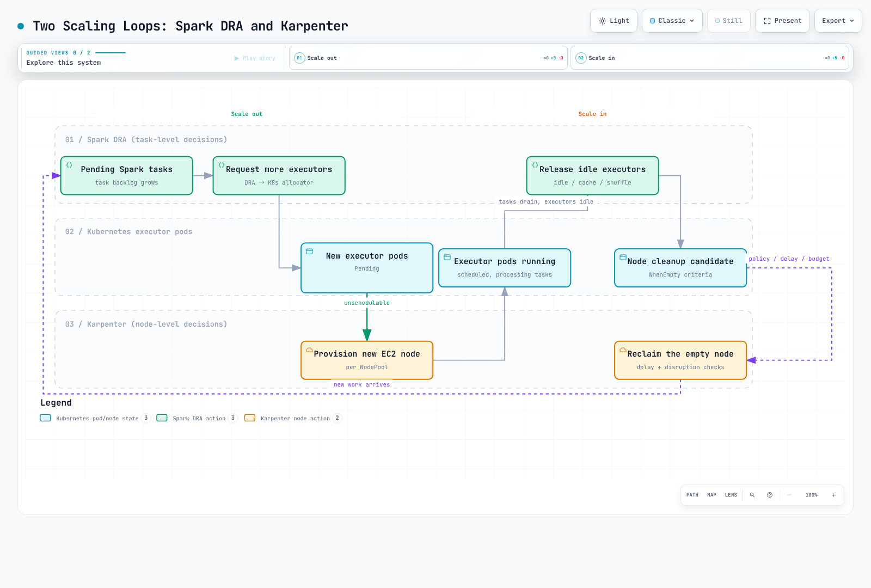
Task: Click the Classic chevron arrow
Action: 692,21
